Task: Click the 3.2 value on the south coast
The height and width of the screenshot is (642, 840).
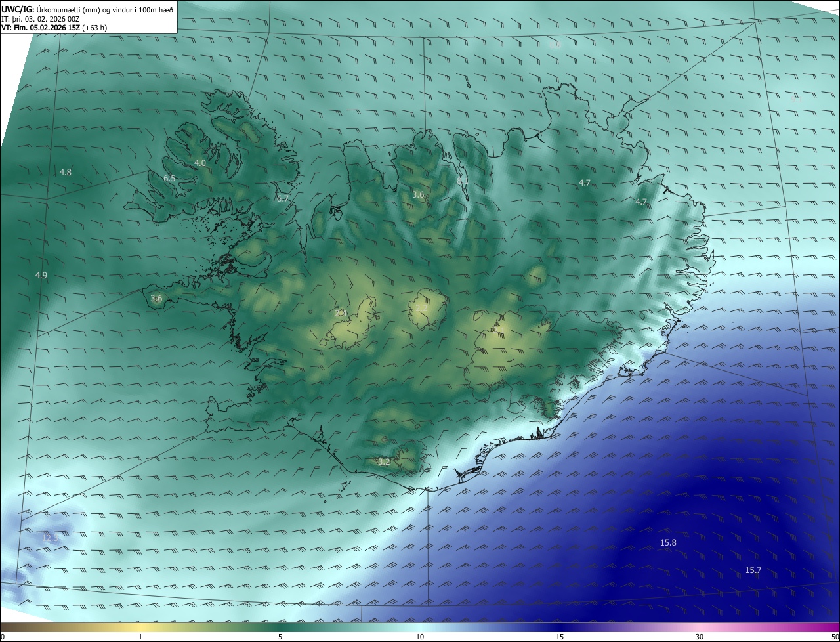Action: [x=385, y=462]
